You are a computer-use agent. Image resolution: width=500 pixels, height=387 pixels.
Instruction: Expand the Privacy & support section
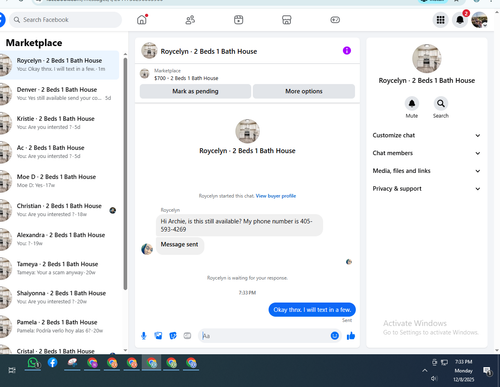[x=427, y=189]
